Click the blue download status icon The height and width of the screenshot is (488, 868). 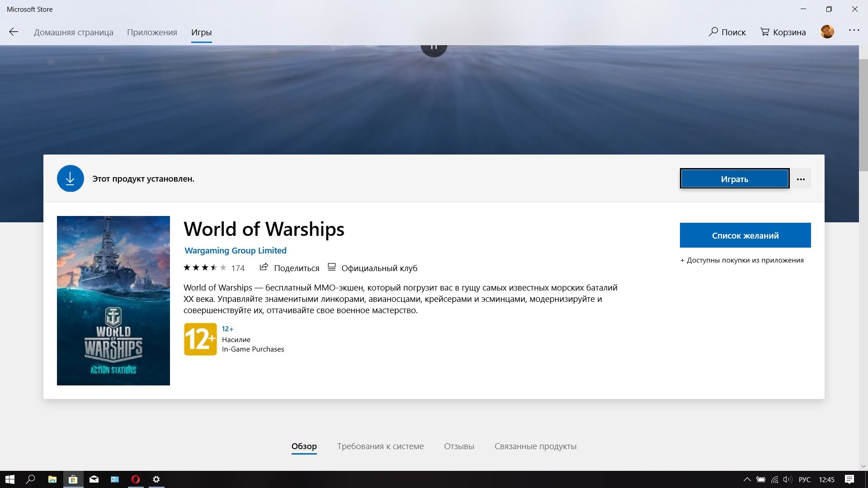tap(71, 178)
